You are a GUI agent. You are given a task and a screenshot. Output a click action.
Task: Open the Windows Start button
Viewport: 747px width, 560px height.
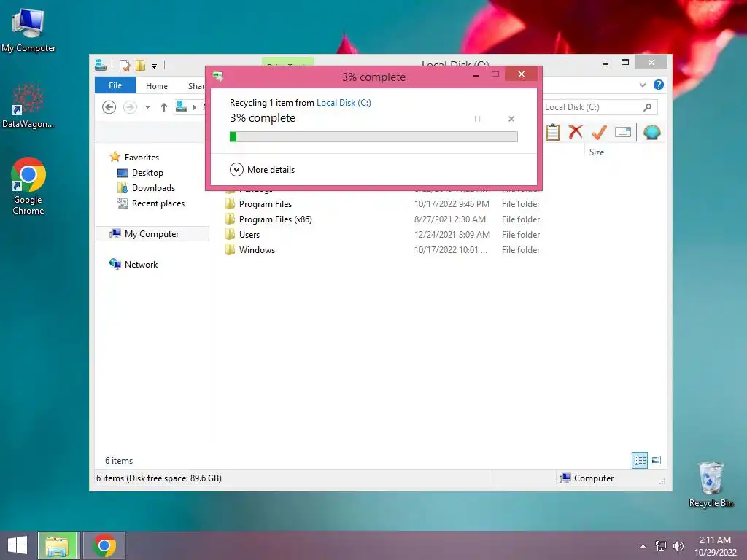[x=18, y=545]
